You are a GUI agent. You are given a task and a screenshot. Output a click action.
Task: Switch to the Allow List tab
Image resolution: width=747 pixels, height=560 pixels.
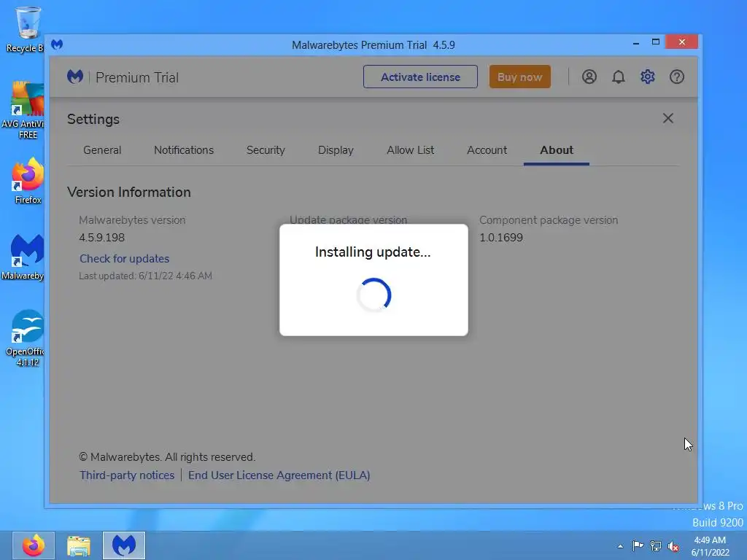click(x=410, y=150)
